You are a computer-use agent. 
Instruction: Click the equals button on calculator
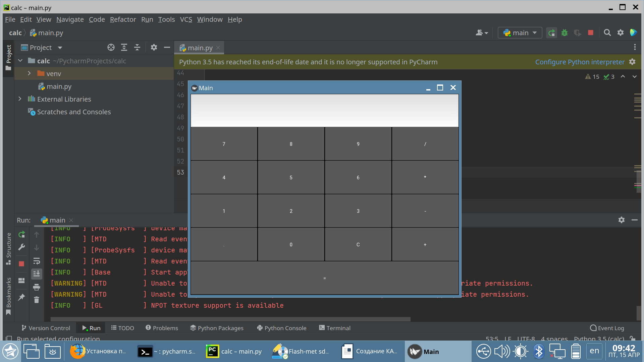coord(324,278)
